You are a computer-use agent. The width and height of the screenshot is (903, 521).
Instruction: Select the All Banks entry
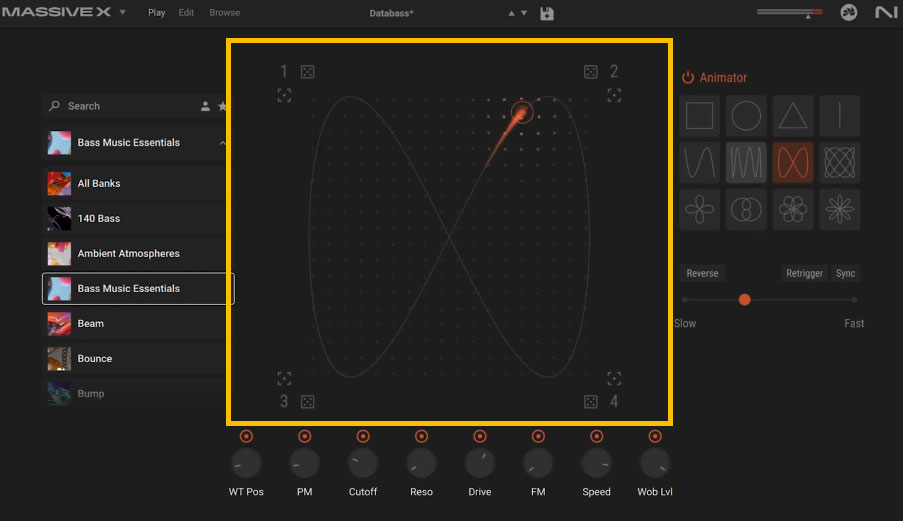(x=136, y=184)
